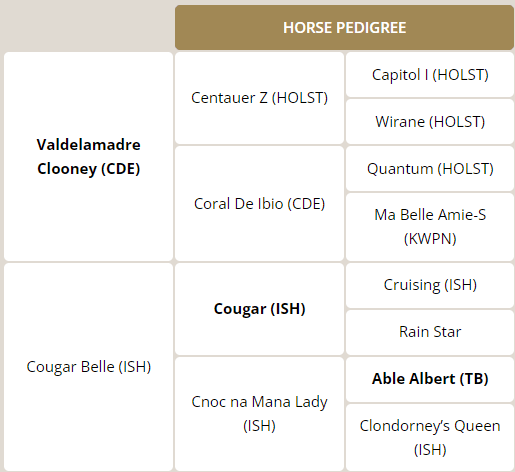Viewport: 515px width, 472px height.
Task: Open Rain Star entry
Action: 430,332
